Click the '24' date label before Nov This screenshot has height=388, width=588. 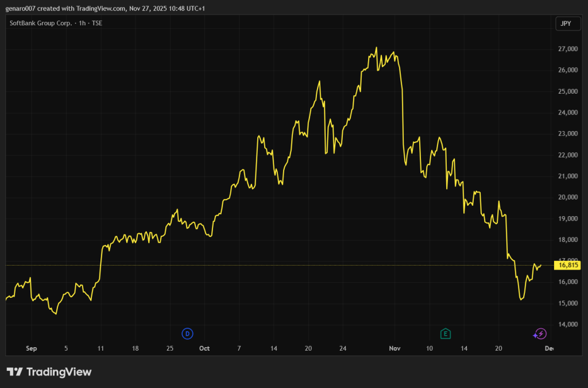[x=343, y=348]
